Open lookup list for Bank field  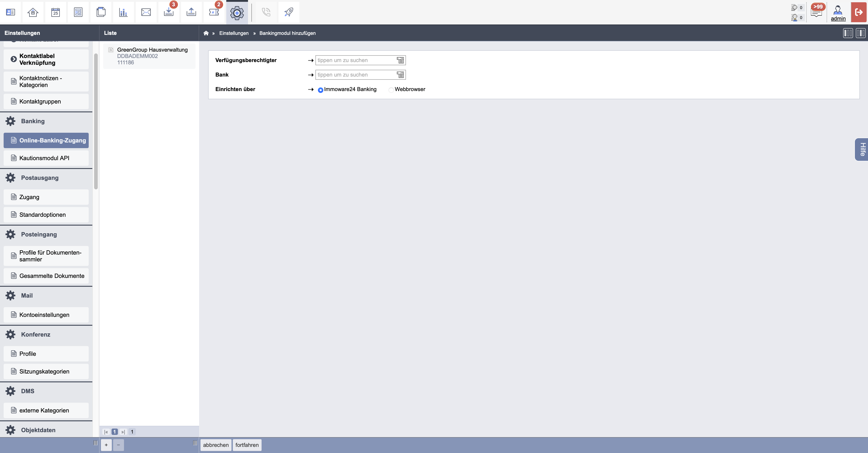(400, 75)
